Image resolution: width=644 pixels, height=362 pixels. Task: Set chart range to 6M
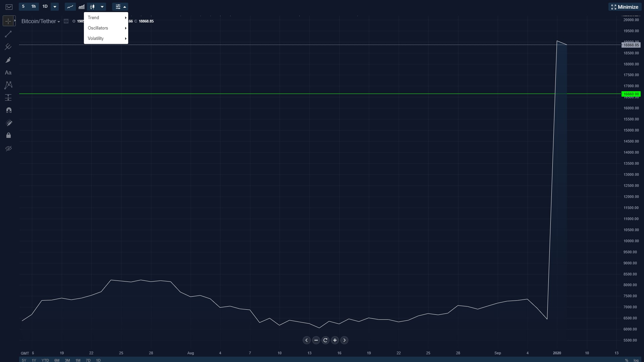coord(57,360)
